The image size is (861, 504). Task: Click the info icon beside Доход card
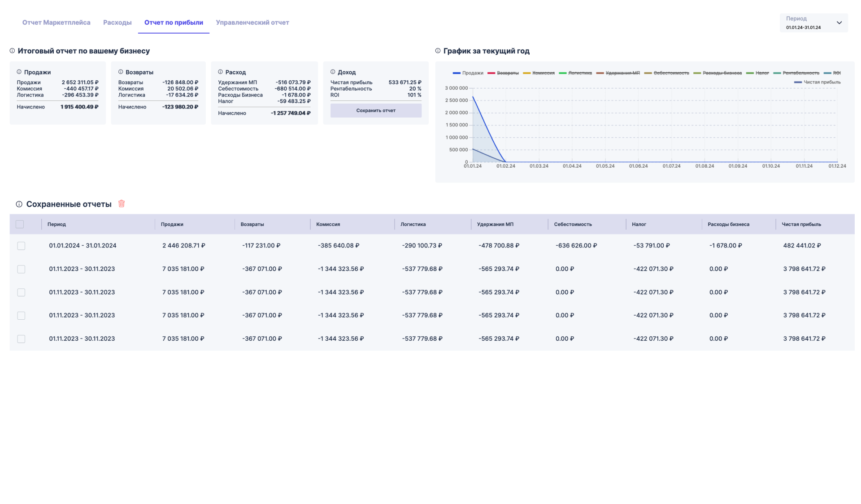(333, 72)
